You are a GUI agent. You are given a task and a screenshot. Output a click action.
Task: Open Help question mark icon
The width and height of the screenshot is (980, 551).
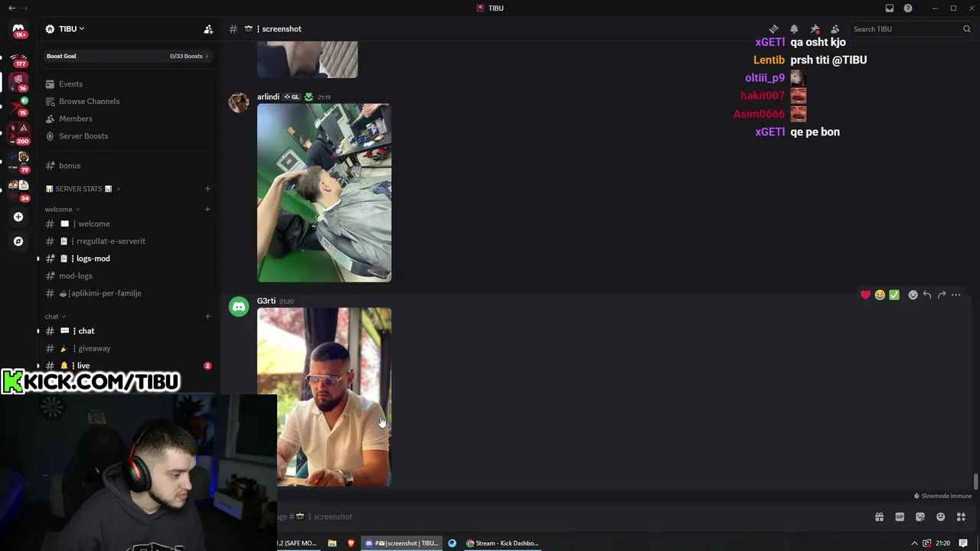[908, 8]
